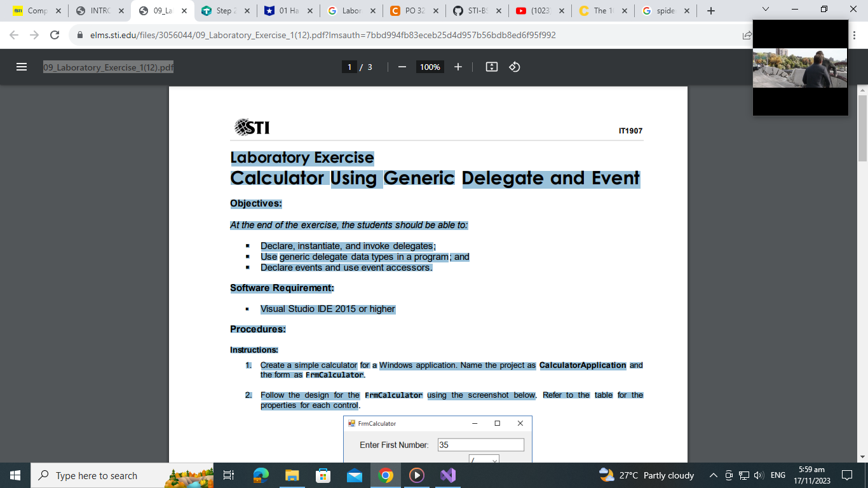
Task: Open Microsoft Store from the taskbar
Action: point(323,475)
